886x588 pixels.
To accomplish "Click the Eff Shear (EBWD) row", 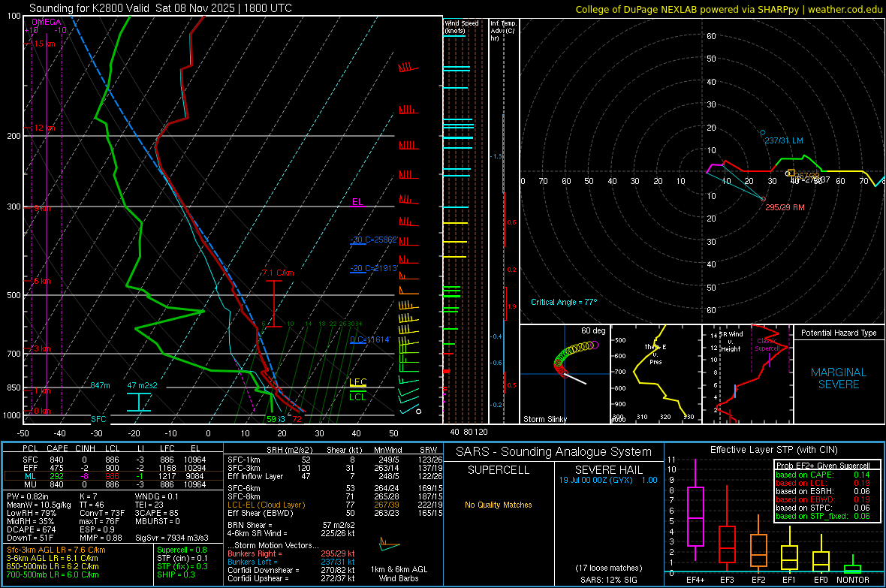I will pos(335,513).
